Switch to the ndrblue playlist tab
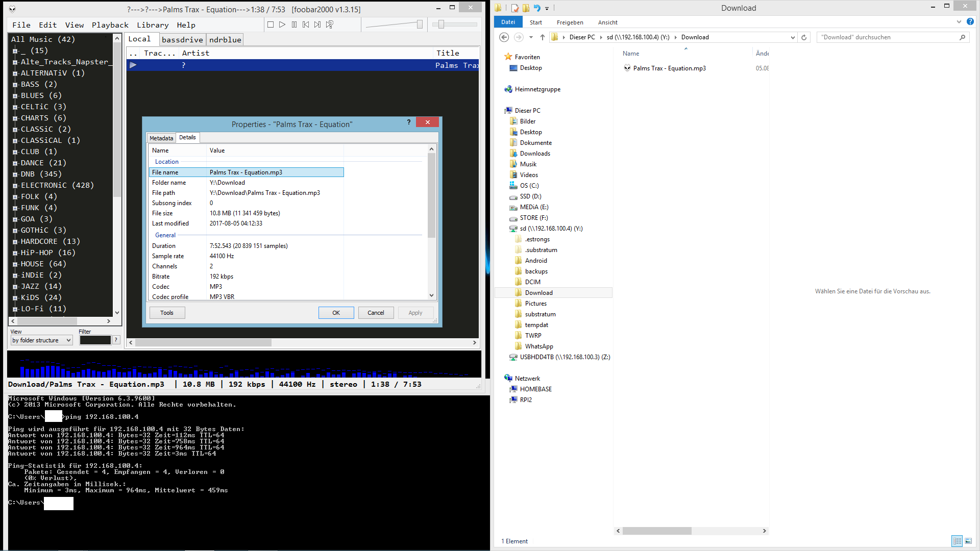The height and width of the screenshot is (551, 980). [x=225, y=40]
